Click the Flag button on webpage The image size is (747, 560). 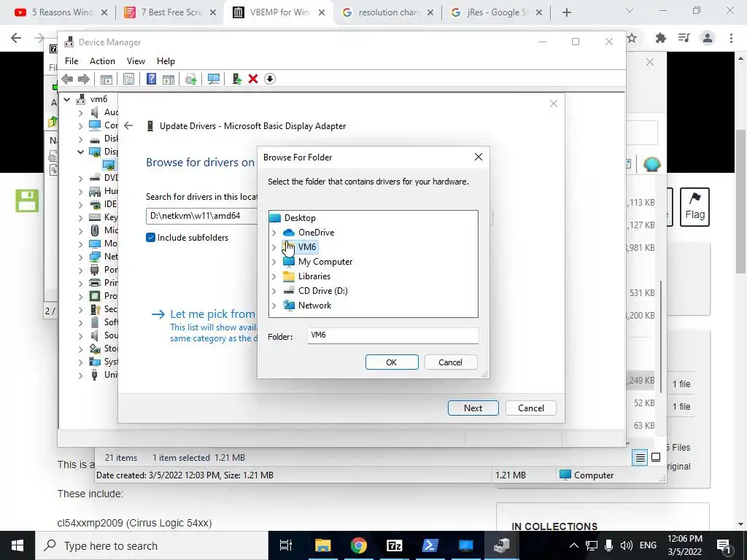(x=694, y=207)
